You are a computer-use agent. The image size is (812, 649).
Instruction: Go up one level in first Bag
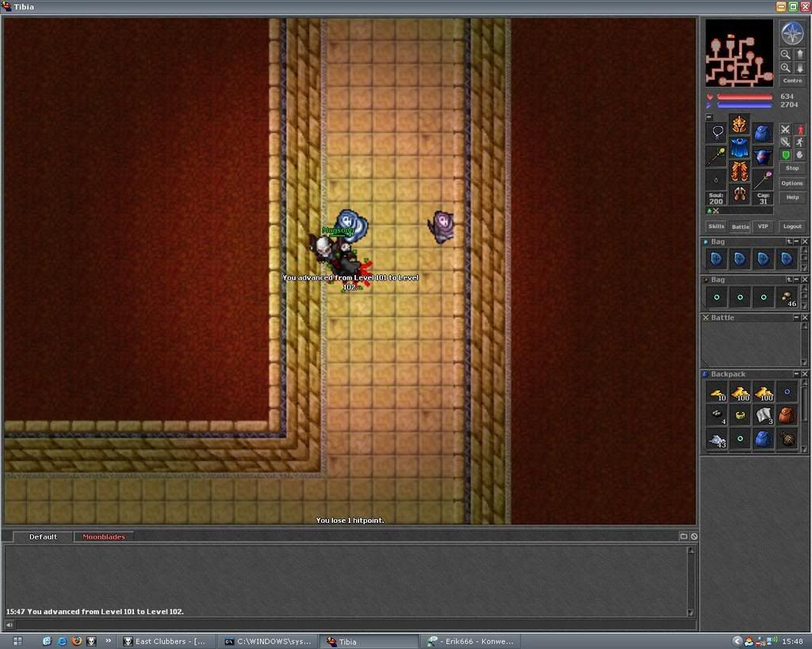pyautogui.click(x=789, y=242)
